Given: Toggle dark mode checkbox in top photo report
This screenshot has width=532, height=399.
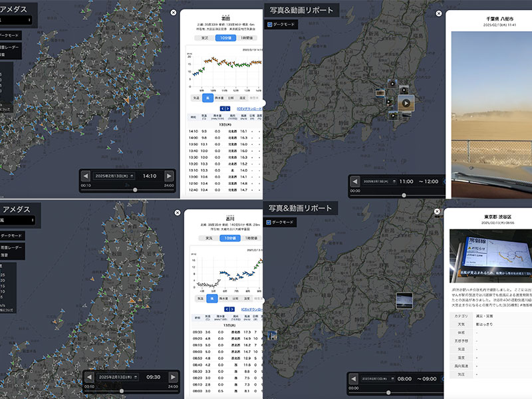Looking at the screenshot, I should pos(269,25).
